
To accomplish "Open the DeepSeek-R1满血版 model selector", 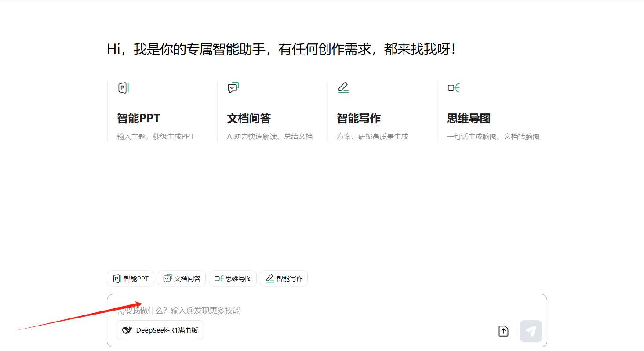I will (x=160, y=330).
